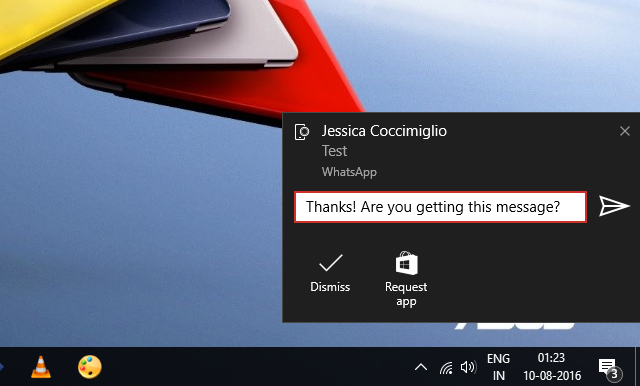Click the reply text input field
640x386 pixels.
click(x=440, y=207)
